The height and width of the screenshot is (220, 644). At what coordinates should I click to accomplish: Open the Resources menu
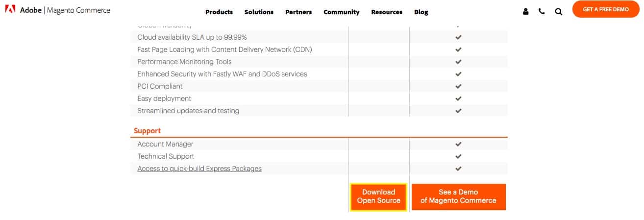(387, 12)
